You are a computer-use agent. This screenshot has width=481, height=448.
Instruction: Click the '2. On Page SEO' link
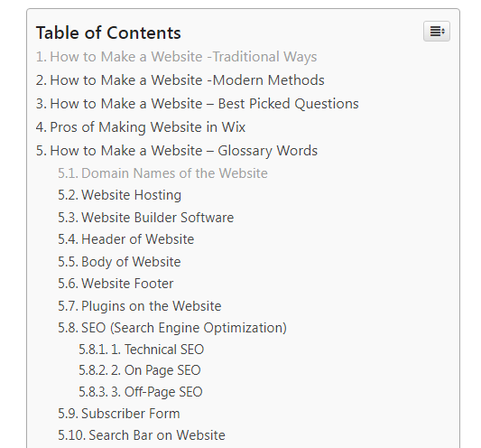pos(140,370)
